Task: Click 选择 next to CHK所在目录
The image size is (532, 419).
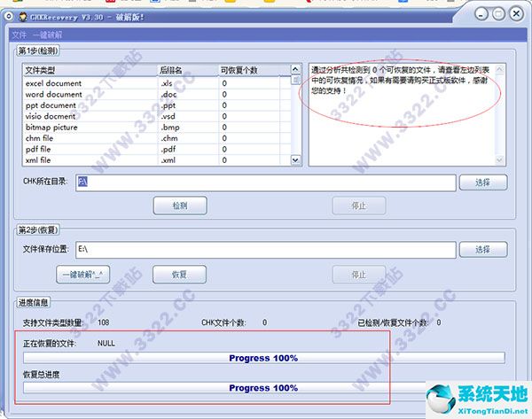Action: click(483, 182)
